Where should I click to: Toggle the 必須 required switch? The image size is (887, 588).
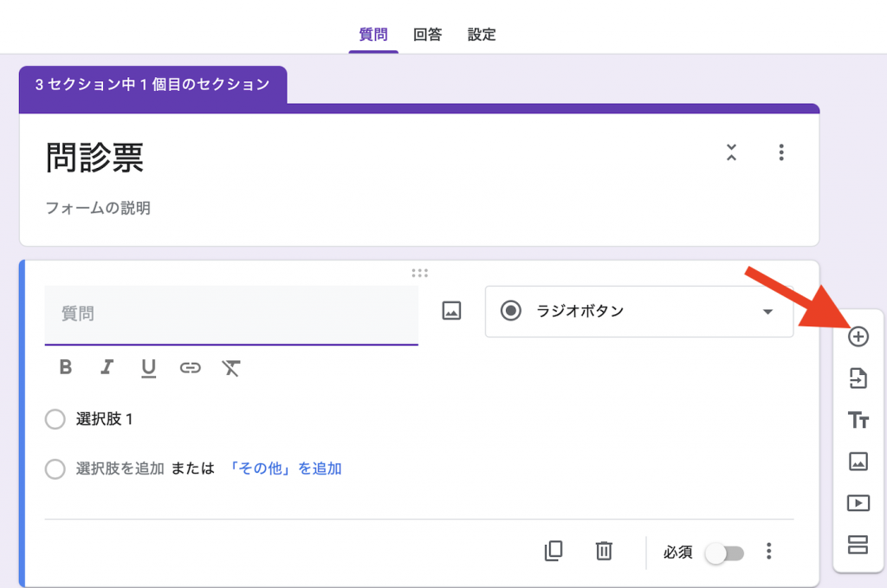tap(724, 552)
